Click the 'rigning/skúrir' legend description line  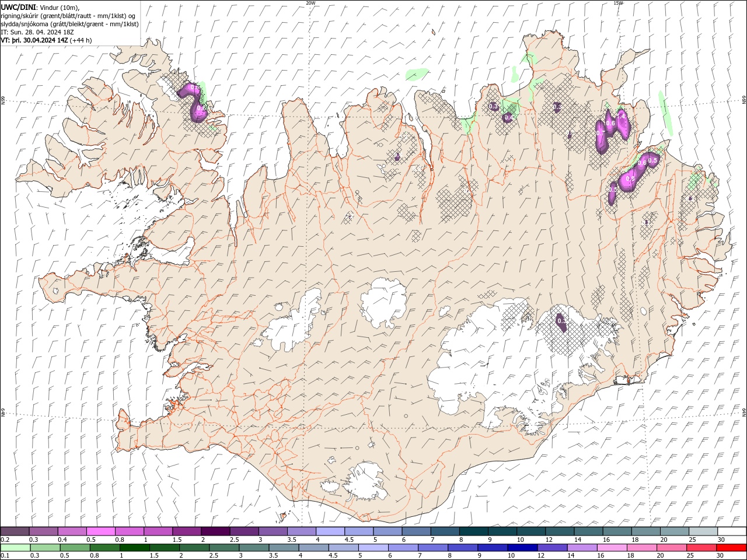(x=68, y=15)
